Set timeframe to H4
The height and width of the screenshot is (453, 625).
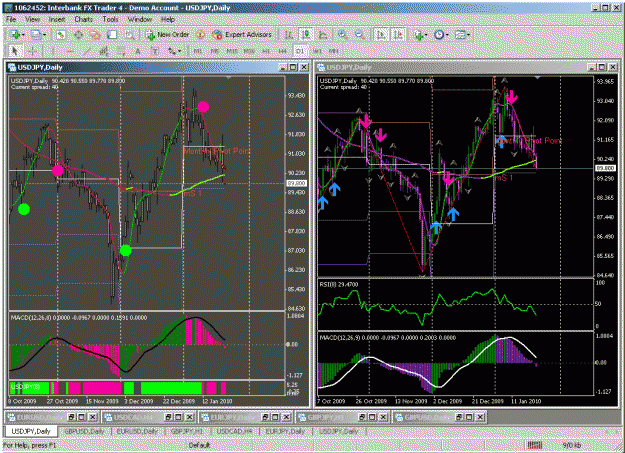(283, 51)
